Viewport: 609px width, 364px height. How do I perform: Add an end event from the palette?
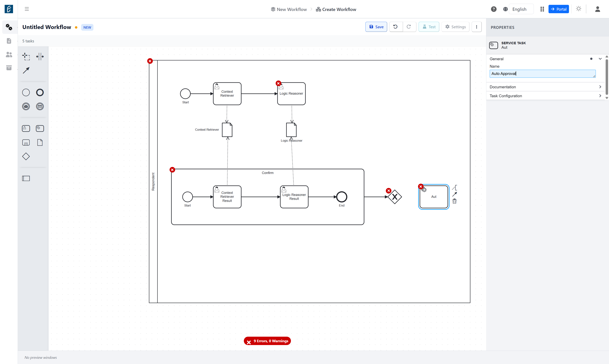point(40,92)
